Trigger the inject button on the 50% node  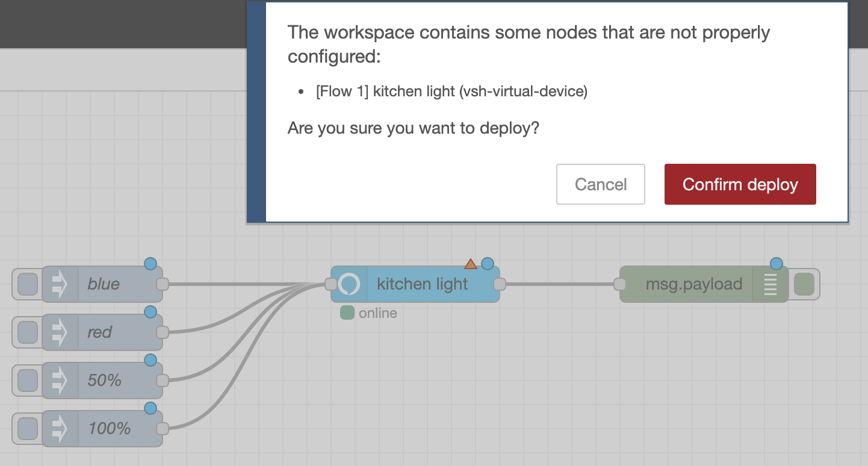coord(26,380)
